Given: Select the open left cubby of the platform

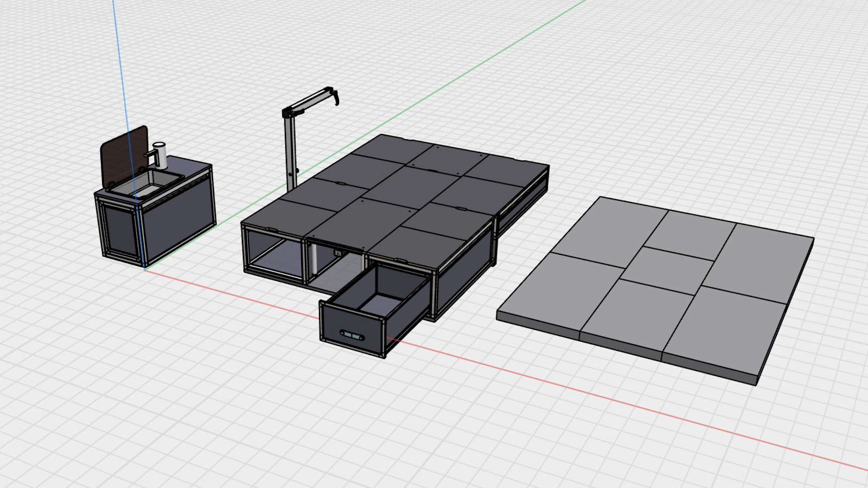Looking at the screenshot, I should coord(275,255).
